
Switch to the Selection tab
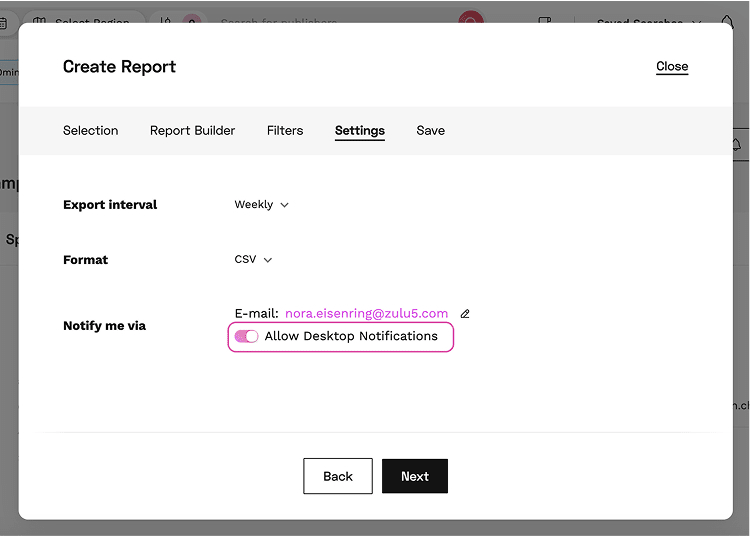pos(90,131)
